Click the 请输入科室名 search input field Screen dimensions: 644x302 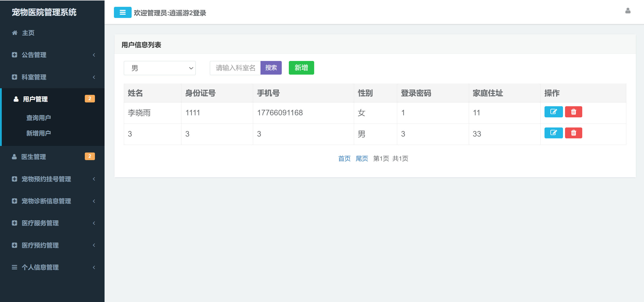tap(235, 68)
